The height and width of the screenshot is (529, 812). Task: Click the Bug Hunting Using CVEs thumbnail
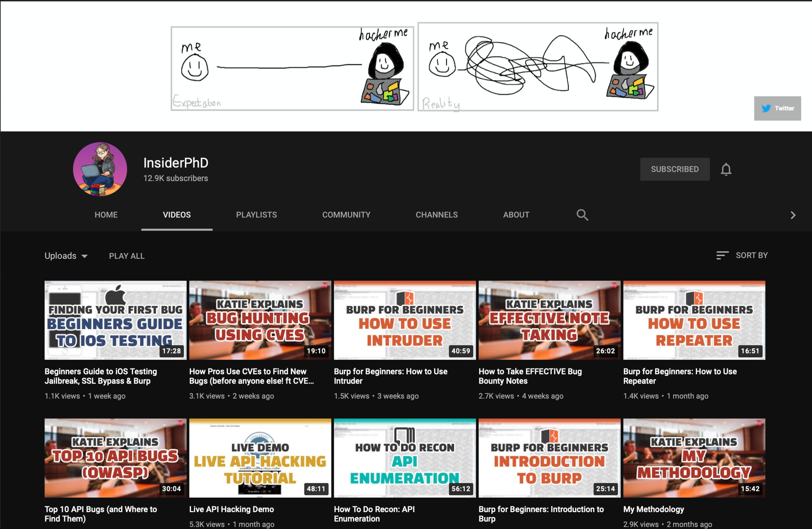click(x=260, y=320)
